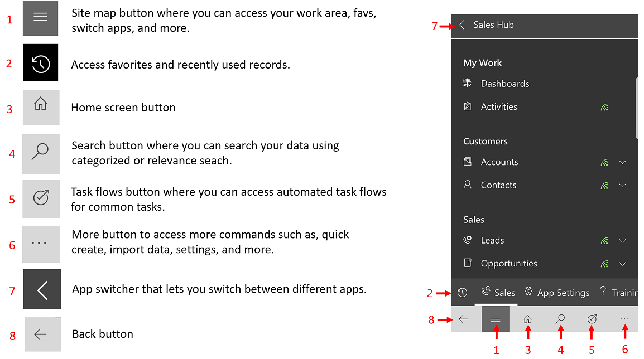Image resolution: width=644 pixels, height=359 pixels.
Task: Click the Customers group heading
Action: [x=486, y=141]
